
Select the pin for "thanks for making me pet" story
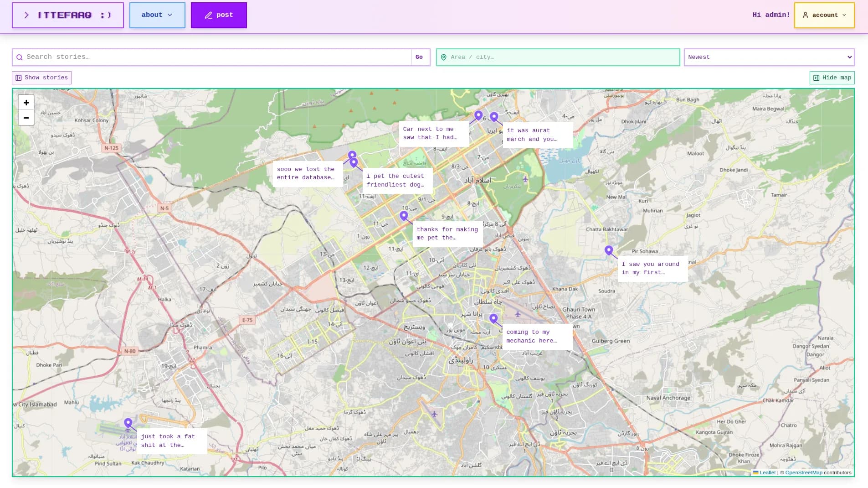(404, 216)
